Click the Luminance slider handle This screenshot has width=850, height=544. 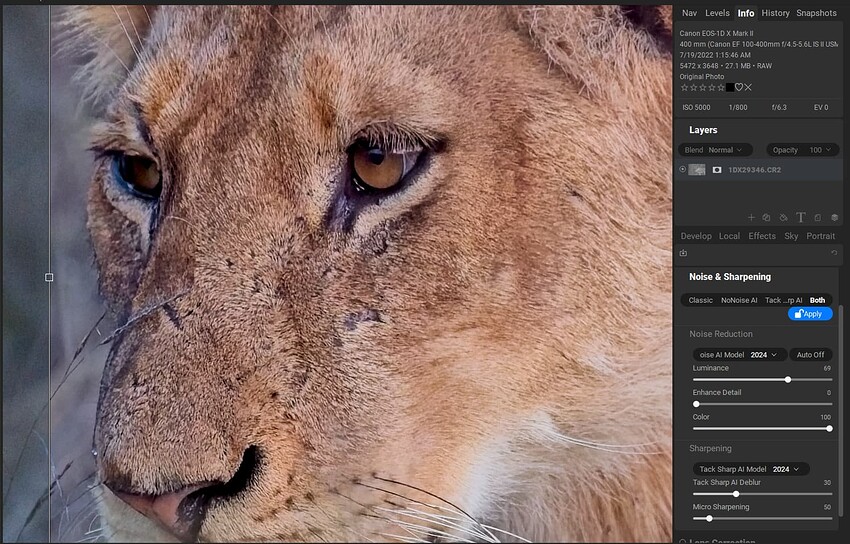point(788,380)
